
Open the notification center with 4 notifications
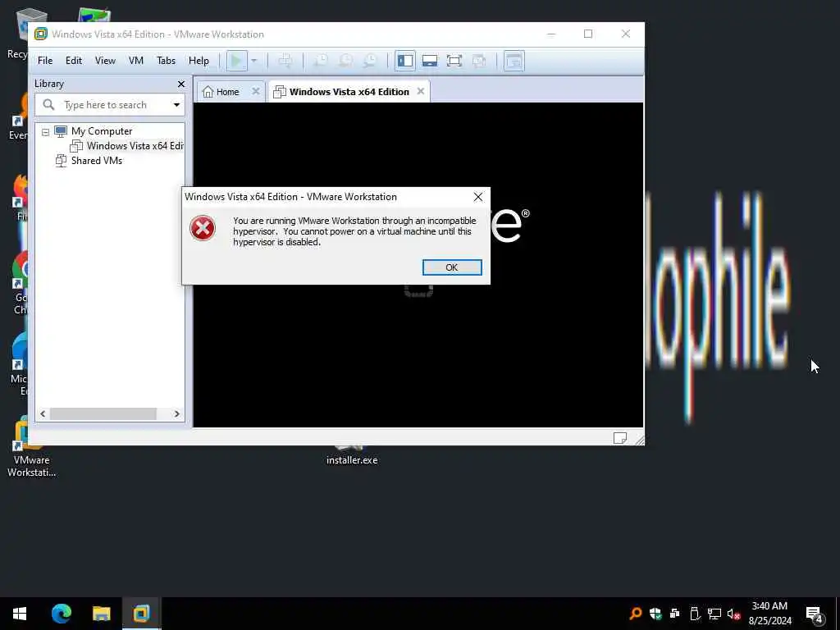pos(815,614)
